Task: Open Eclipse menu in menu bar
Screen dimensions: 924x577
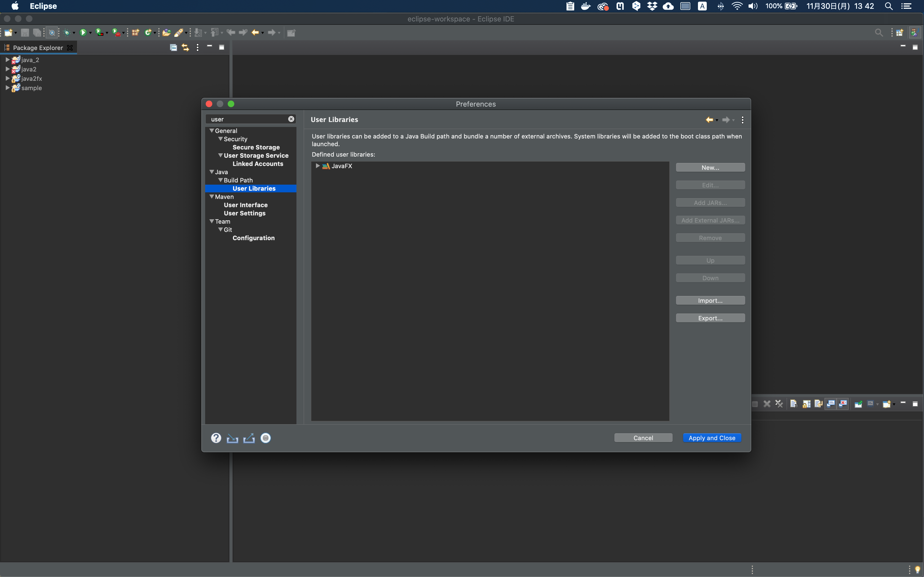Action: coord(43,6)
